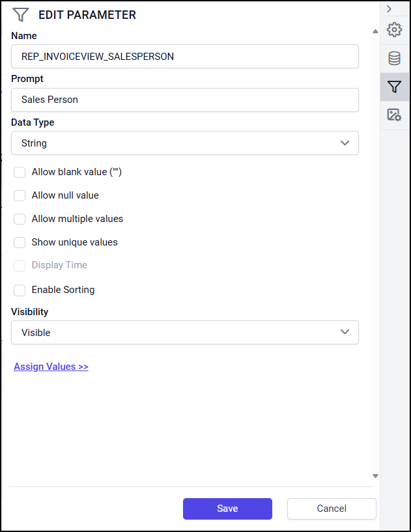411x532 pixels.
Task: Open the image manager icon in sidebar
Action: 394,115
